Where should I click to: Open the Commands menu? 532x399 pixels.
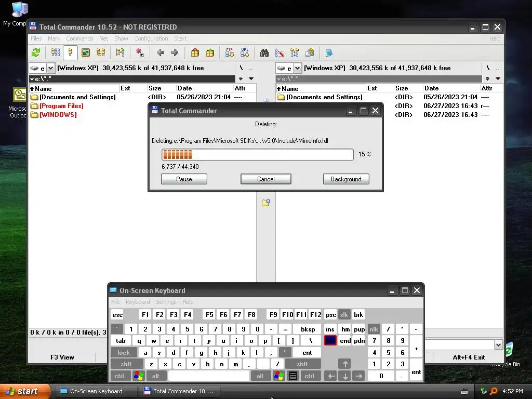click(x=79, y=38)
